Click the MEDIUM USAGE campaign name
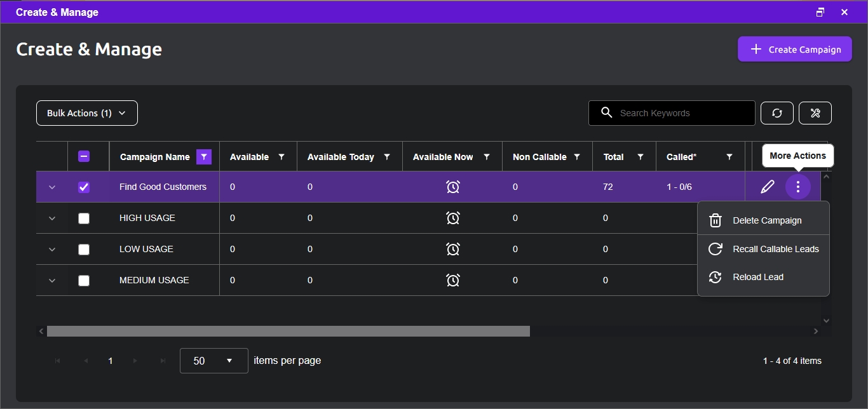 (x=154, y=280)
